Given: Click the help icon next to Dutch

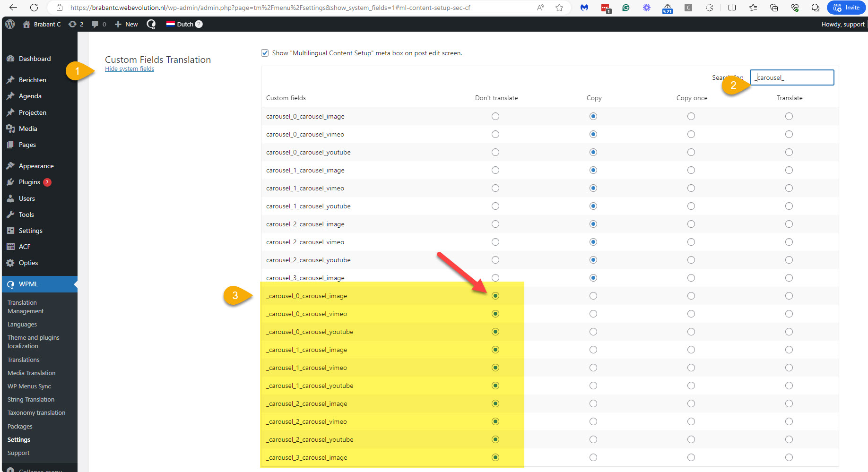Looking at the screenshot, I should [199, 24].
